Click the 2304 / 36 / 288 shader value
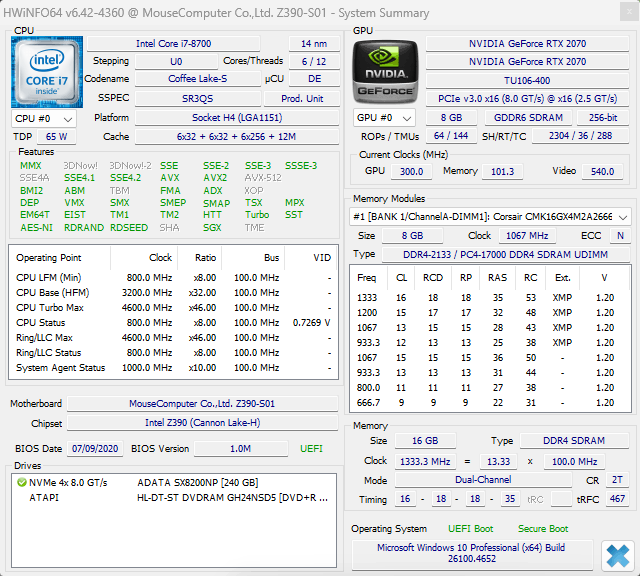This screenshot has width=640, height=576. 580,136
